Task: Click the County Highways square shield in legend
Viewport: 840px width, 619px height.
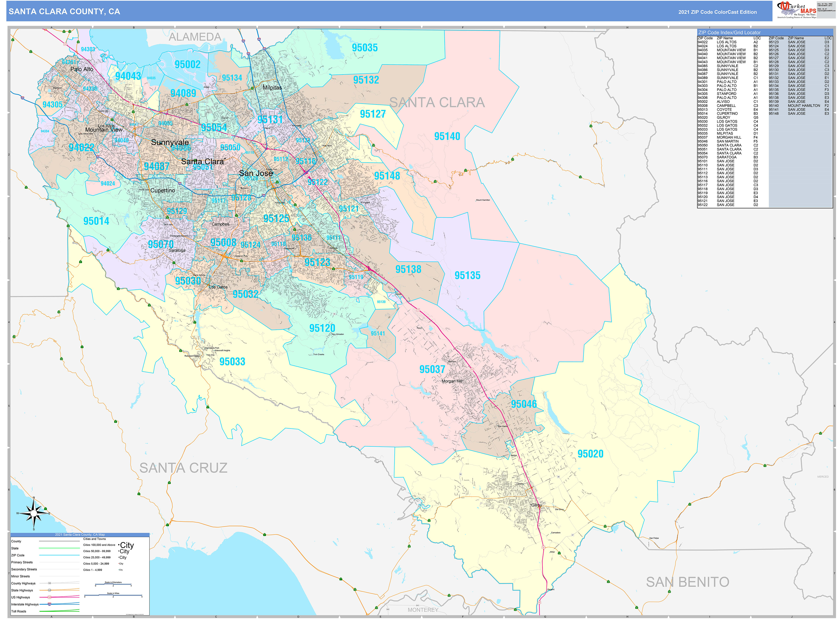Action: click(x=50, y=583)
